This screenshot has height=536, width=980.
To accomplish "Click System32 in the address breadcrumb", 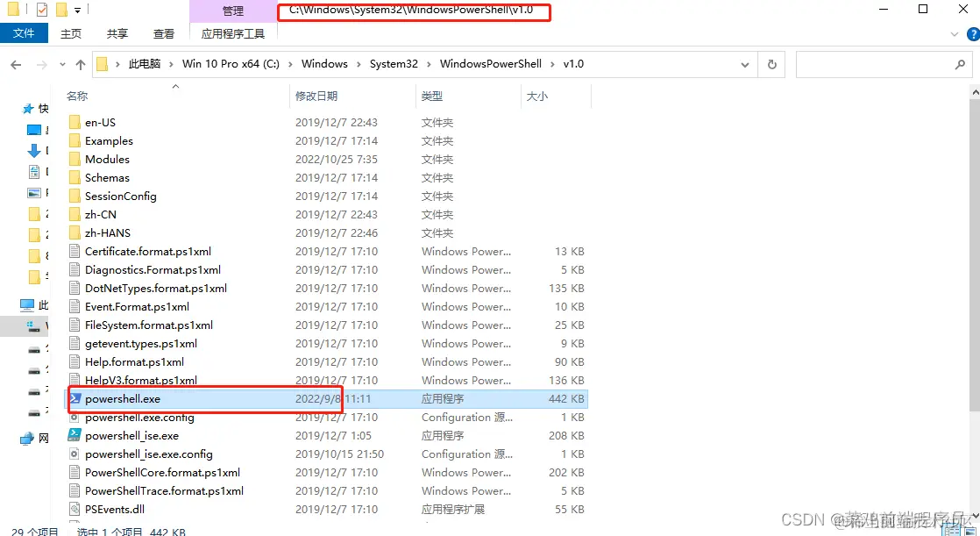I will pyautogui.click(x=394, y=64).
